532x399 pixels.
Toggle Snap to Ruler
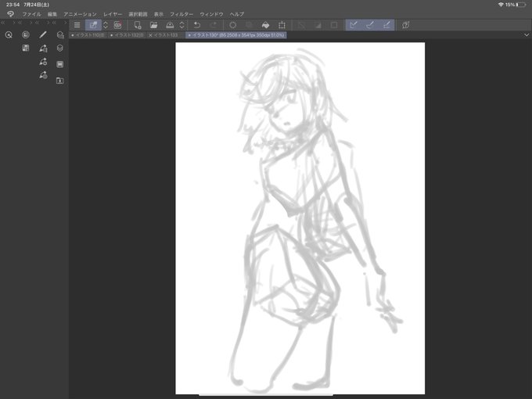[354, 25]
